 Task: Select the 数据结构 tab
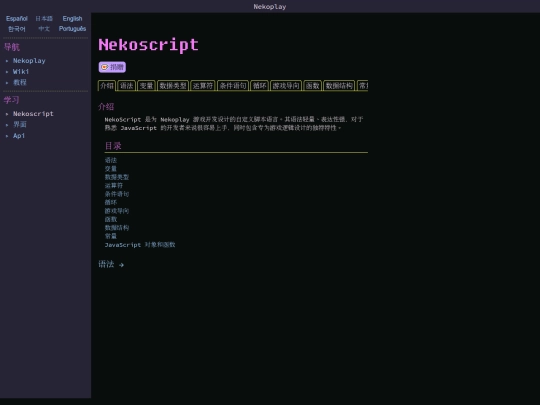pos(339,85)
